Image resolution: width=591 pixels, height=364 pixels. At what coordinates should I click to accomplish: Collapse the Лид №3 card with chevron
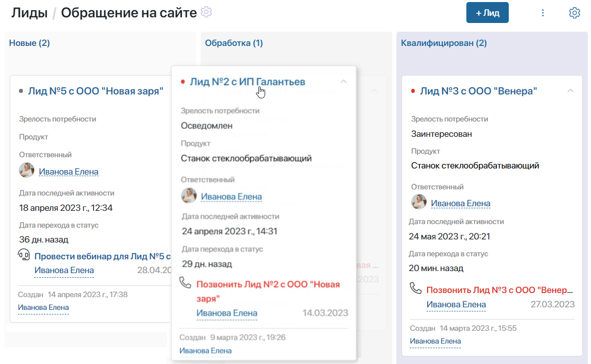pyautogui.click(x=570, y=90)
